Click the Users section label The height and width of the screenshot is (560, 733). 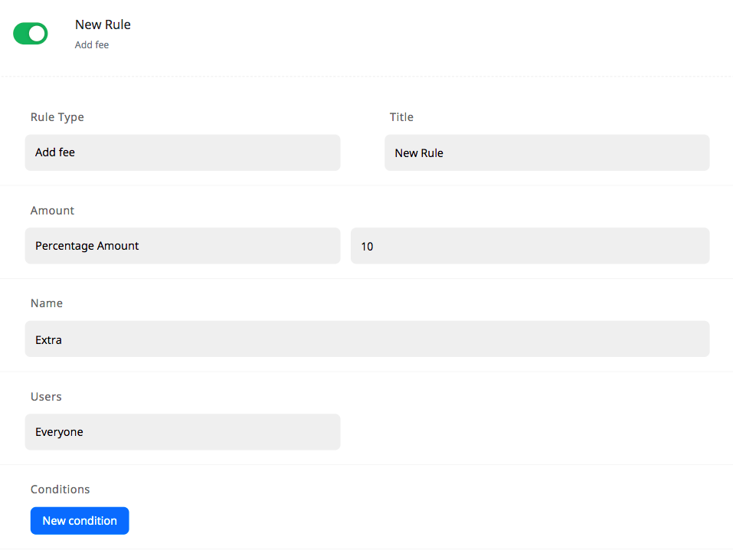(46, 397)
